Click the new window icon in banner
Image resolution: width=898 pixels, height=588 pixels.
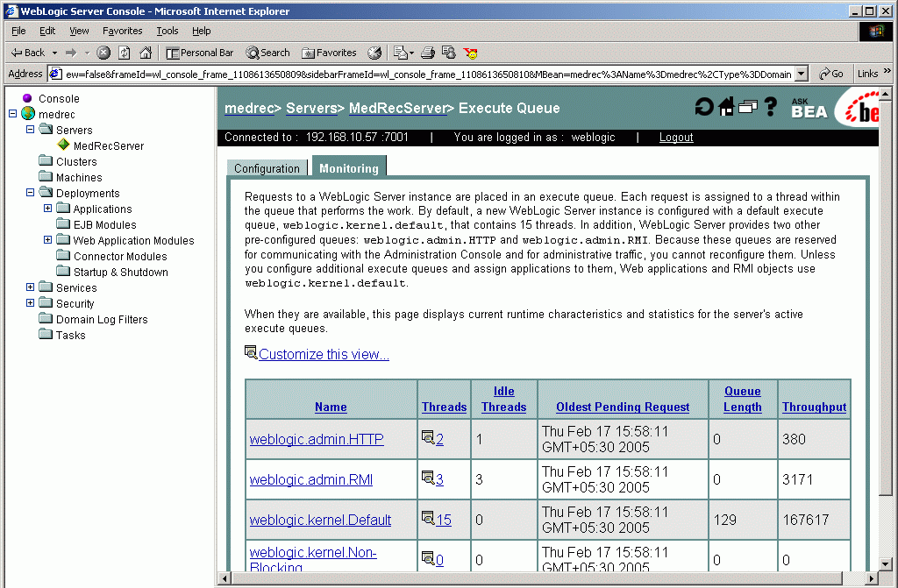(x=747, y=107)
